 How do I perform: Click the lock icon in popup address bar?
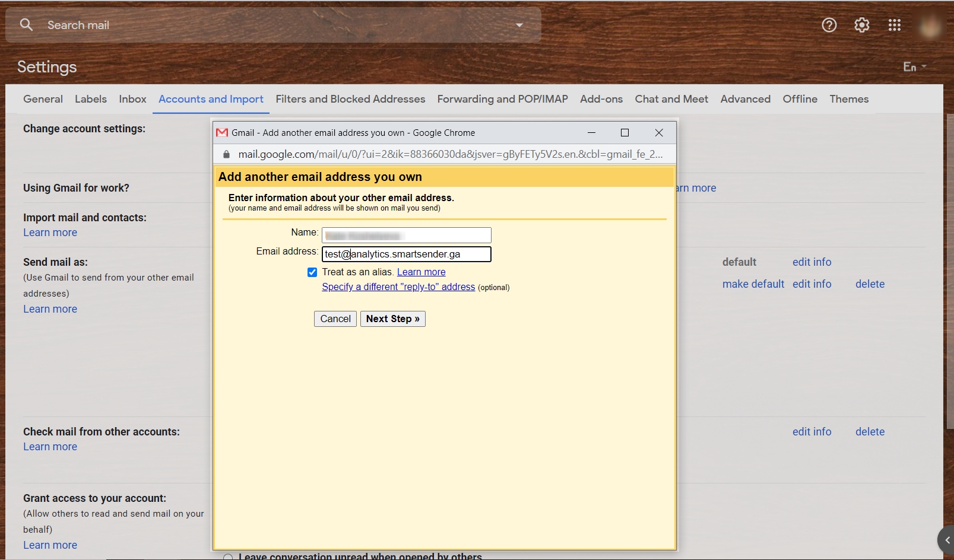pos(226,154)
